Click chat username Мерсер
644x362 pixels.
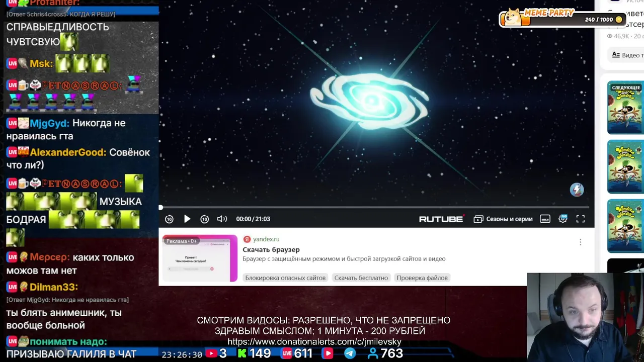coord(49,257)
